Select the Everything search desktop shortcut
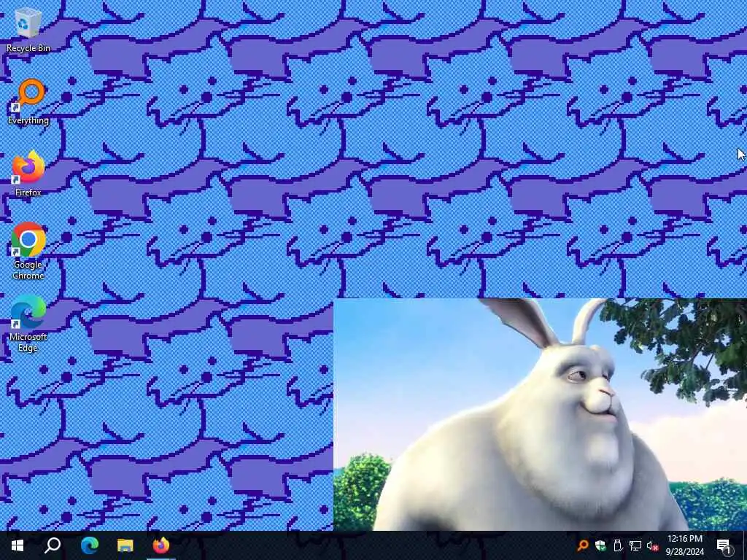The width and height of the screenshot is (747, 560). click(28, 102)
